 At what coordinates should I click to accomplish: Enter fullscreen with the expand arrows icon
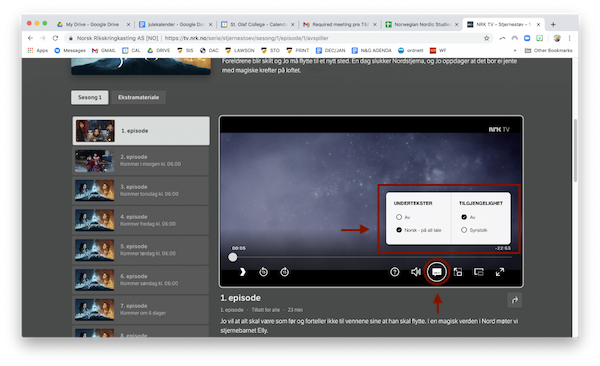click(500, 272)
